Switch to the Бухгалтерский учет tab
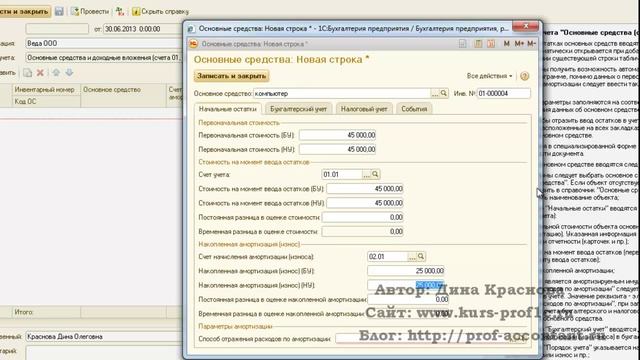 pos(298,109)
